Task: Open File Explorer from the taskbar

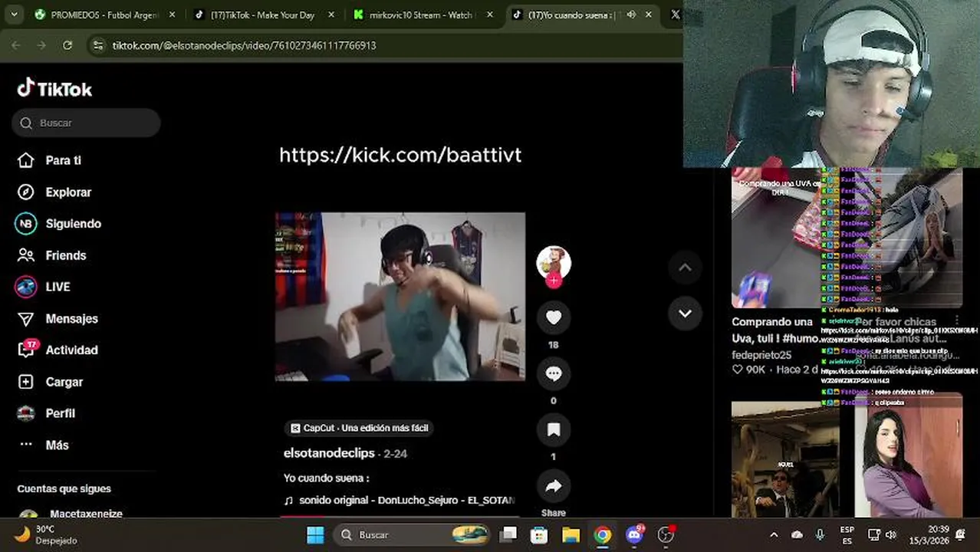Action: (571, 534)
